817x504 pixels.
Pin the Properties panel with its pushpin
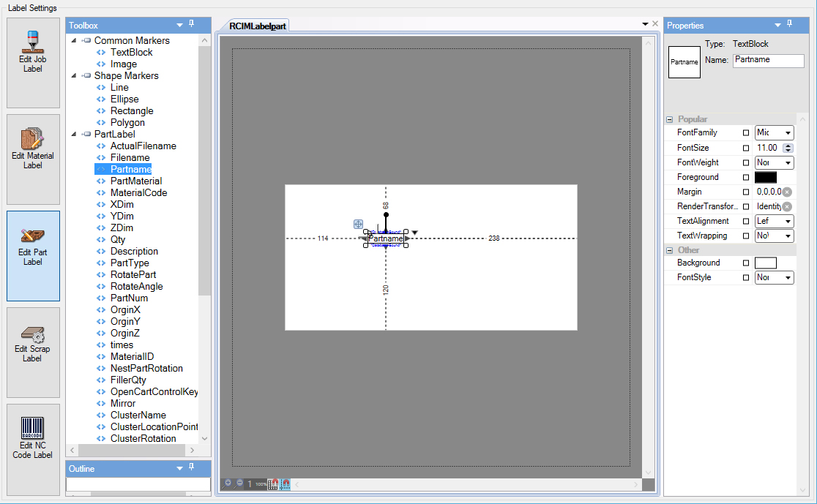788,24
